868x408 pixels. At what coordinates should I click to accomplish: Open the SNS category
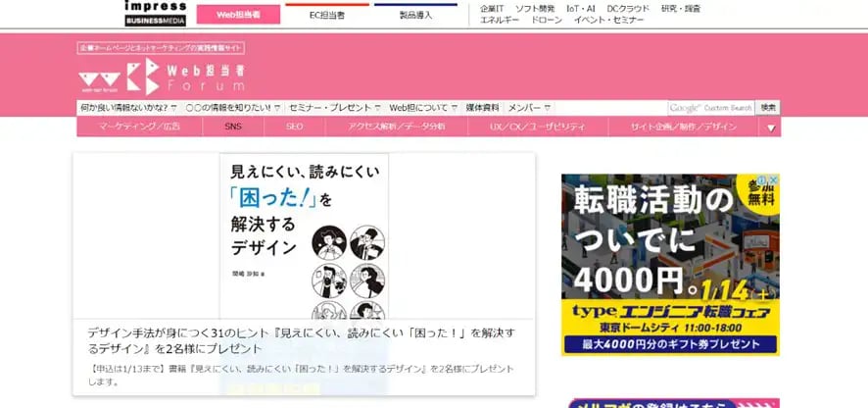[x=233, y=127]
